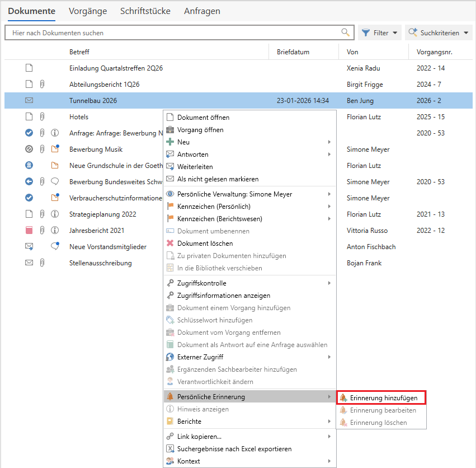Switch to the Schriftstücke tab

coord(145,11)
